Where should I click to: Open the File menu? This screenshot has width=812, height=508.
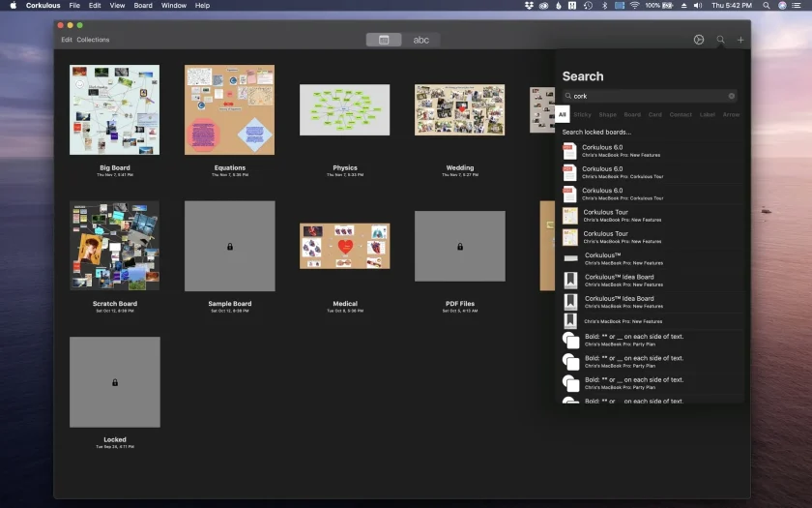point(74,5)
